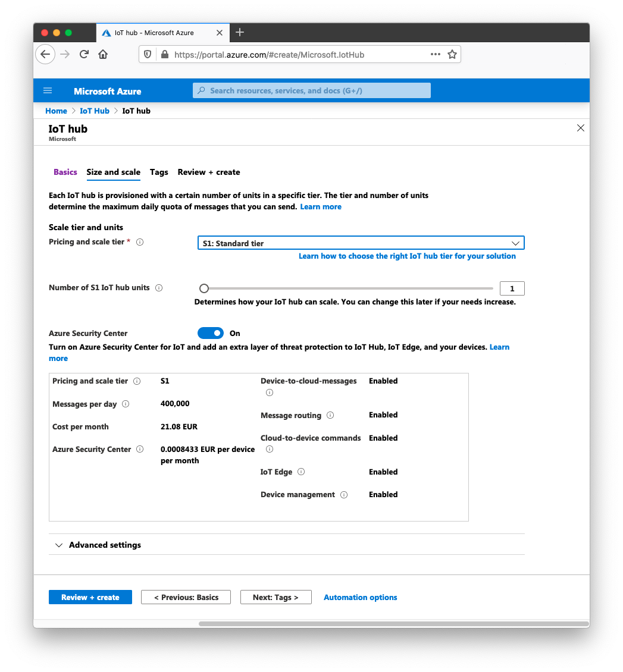Bookmark this page with star icon
Screen dimensions: 623x672
coord(452,55)
